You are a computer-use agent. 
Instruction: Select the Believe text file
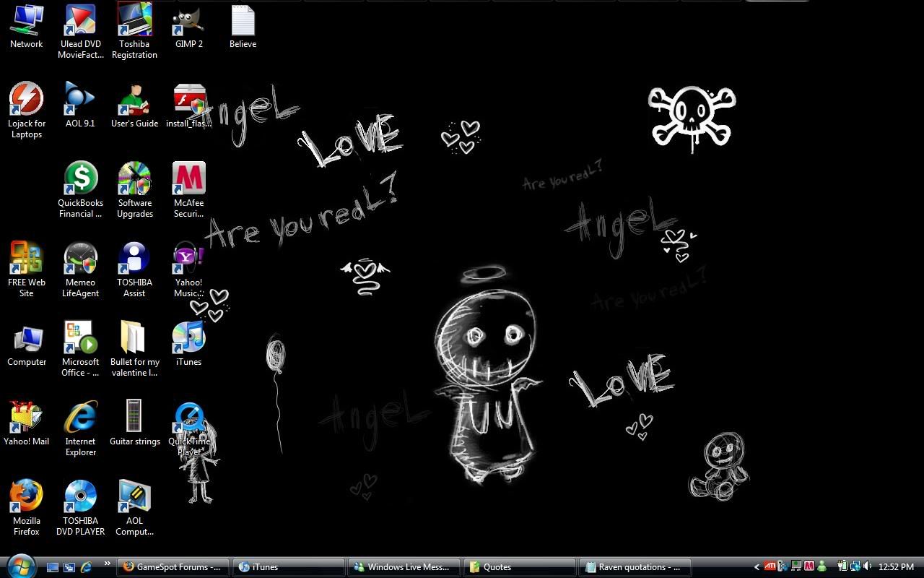coord(243,27)
